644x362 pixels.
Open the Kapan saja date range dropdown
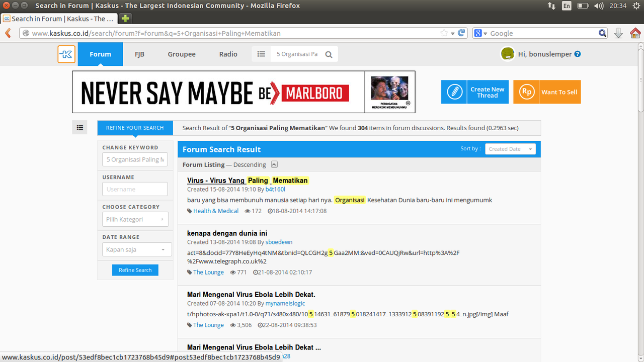pyautogui.click(x=137, y=249)
